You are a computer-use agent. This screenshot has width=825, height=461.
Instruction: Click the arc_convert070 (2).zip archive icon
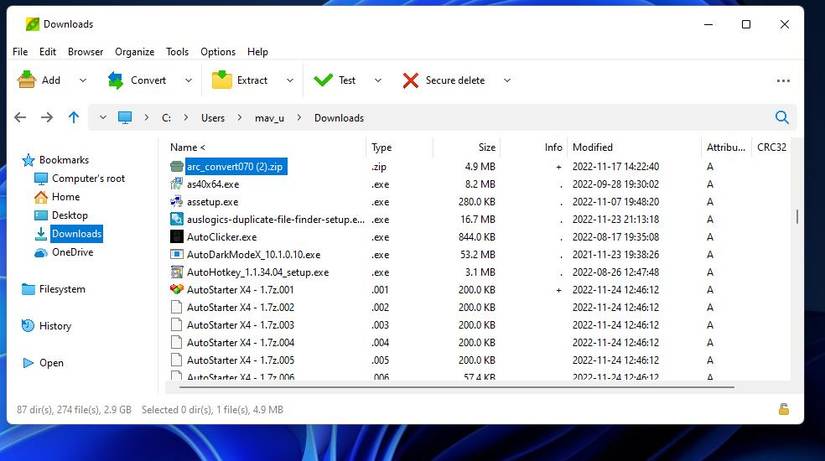coord(176,166)
